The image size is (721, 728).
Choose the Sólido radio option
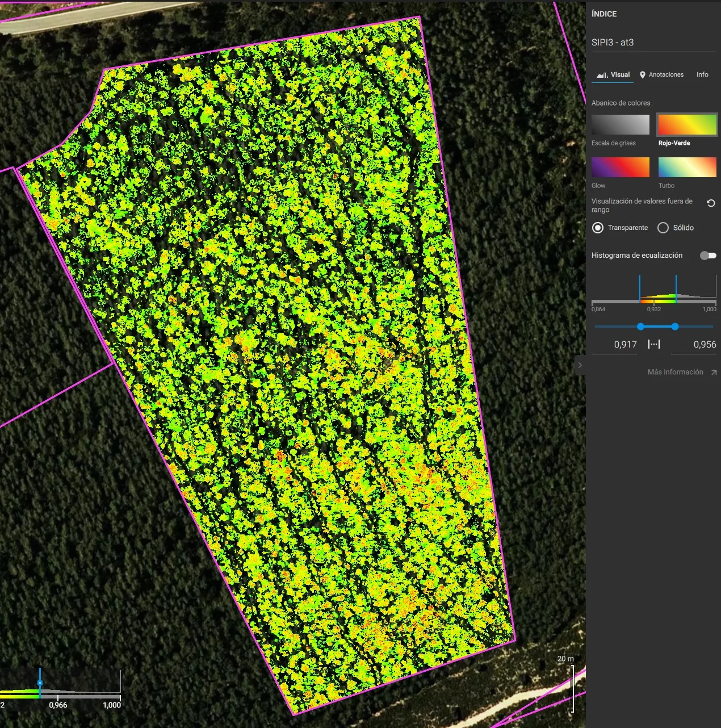click(x=663, y=228)
